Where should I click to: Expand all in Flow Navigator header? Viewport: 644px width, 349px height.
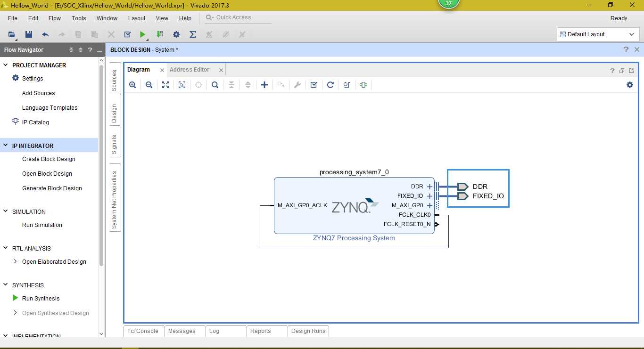click(81, 50)
